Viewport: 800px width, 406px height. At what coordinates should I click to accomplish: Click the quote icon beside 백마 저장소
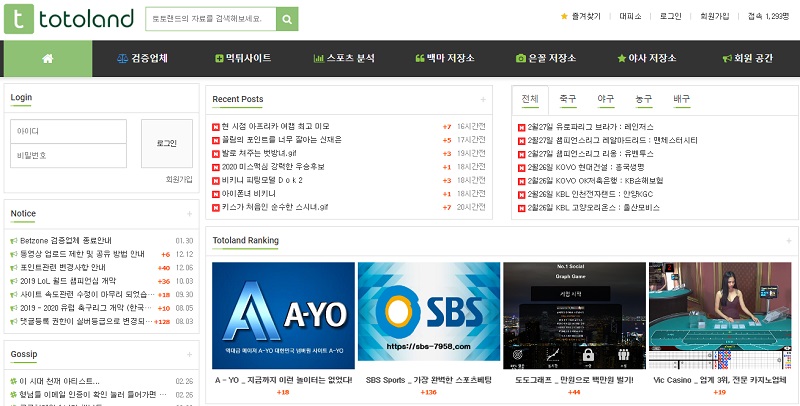[x=420, y=59]
